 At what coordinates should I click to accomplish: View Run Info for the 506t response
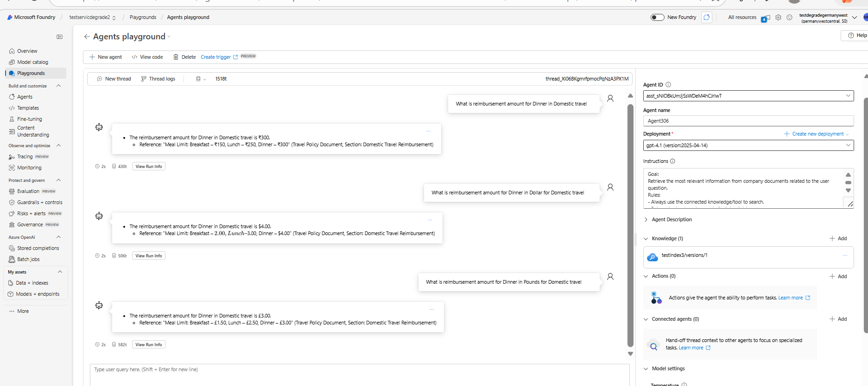pos(149,256)
